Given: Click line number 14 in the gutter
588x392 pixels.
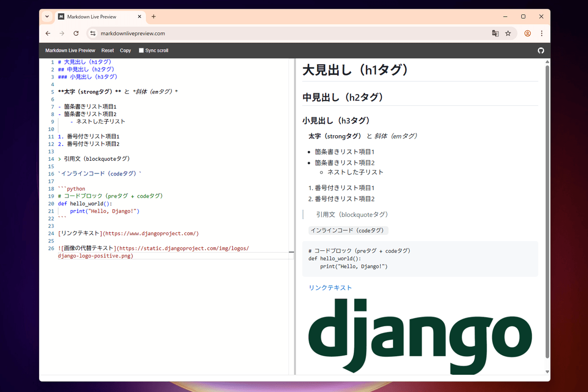Looking at the screenshot, I should pyautogui.click(x=51, y=159).
